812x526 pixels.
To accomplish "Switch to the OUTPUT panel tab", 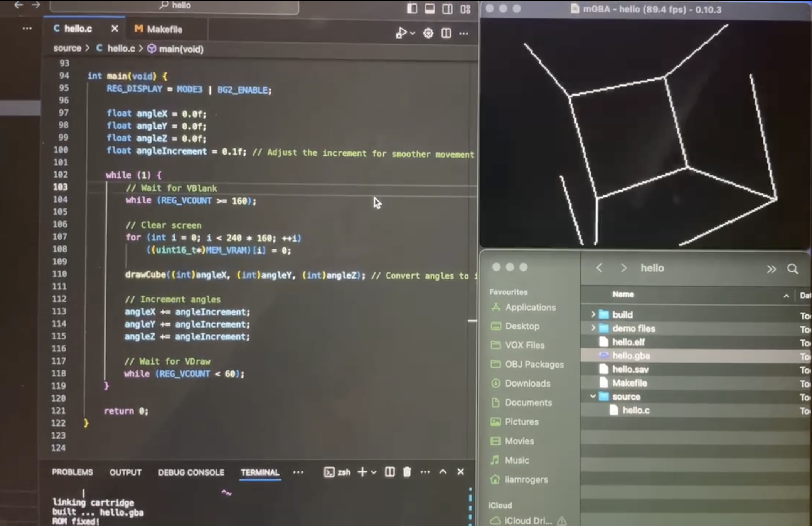I will coord(125,472).
